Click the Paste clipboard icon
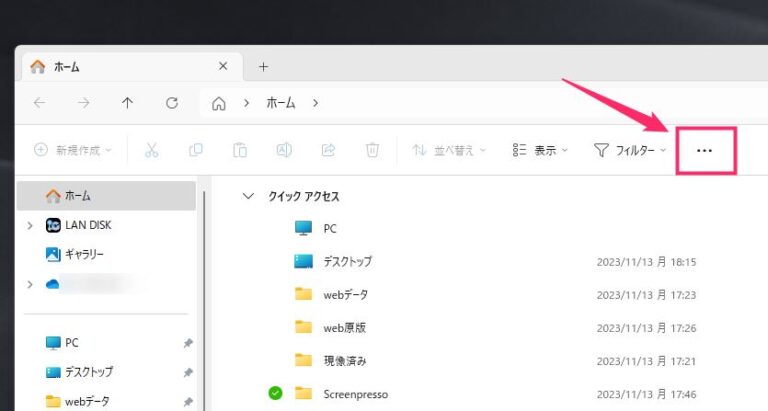Screen dimensions: 768x411 click(x=240, y=150)
